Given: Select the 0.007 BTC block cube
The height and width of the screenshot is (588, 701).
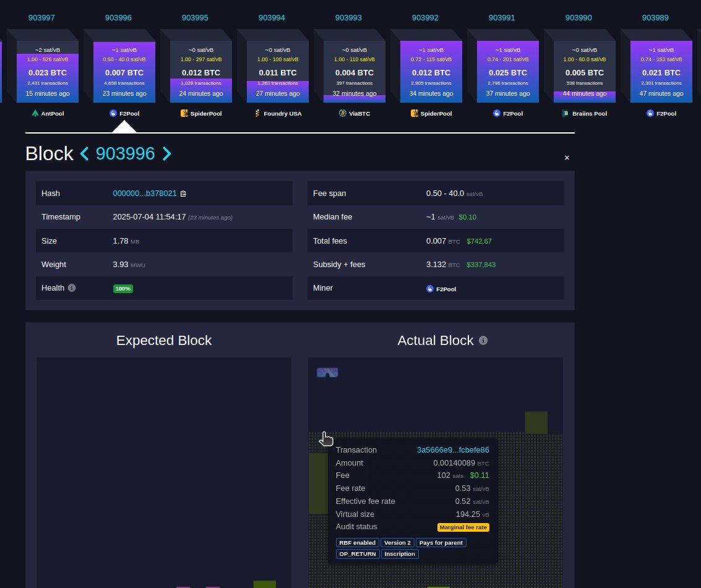Looking at the screenshot, I should click(x=124, y=72).
